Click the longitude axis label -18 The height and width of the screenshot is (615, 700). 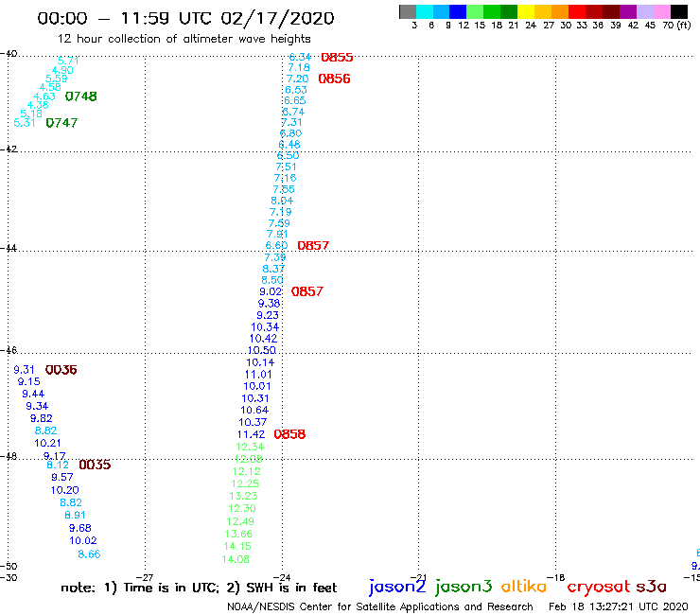coord(556,578)
